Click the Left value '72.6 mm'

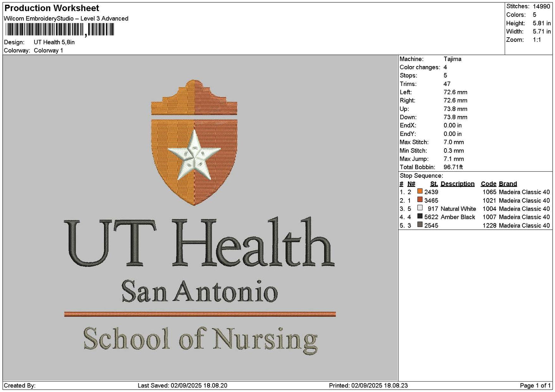[x=456, y=92]
